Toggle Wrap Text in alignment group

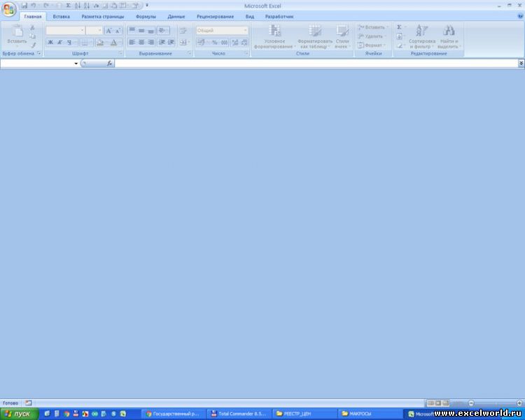point(183,31)
